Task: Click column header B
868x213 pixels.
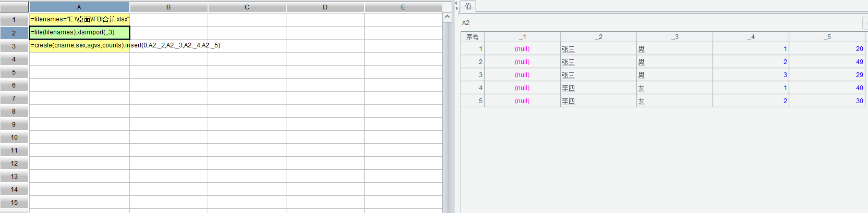Action: point(168,7)
